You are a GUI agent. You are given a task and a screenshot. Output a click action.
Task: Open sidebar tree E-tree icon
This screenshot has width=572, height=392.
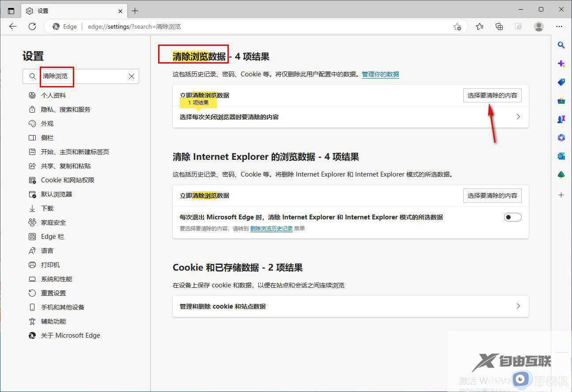[561, 175]
